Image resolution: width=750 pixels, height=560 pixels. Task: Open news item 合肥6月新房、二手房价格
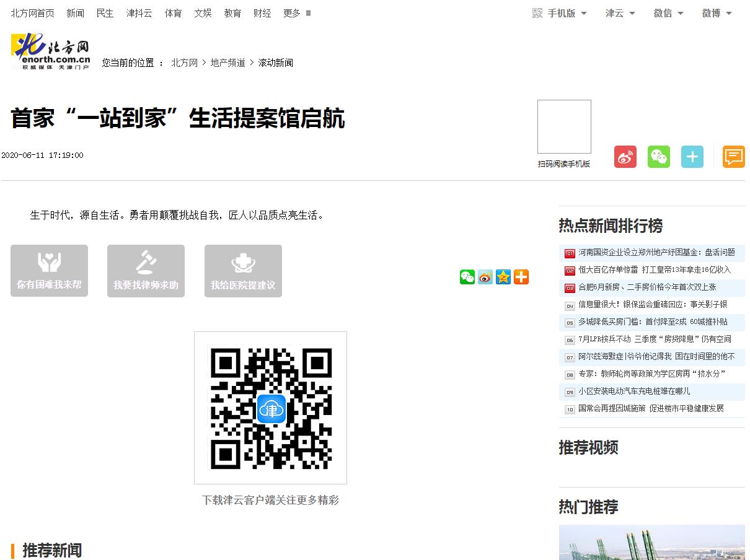point(647,287)
